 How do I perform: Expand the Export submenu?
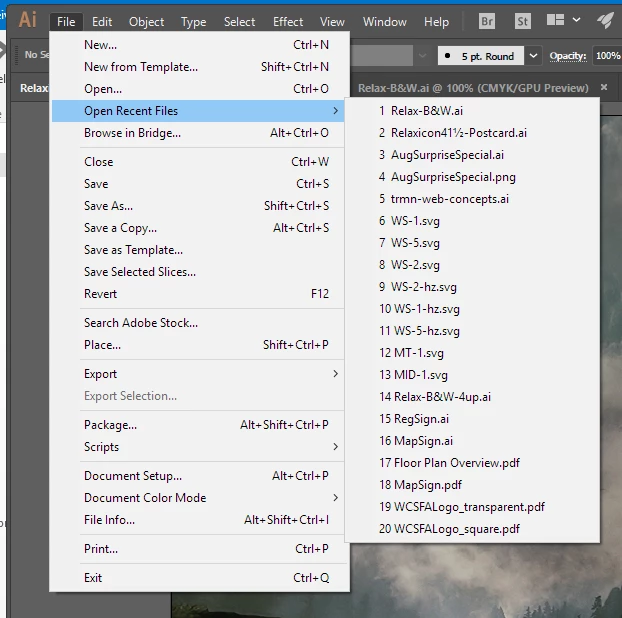pyautogui.click(x=198, y=374)
